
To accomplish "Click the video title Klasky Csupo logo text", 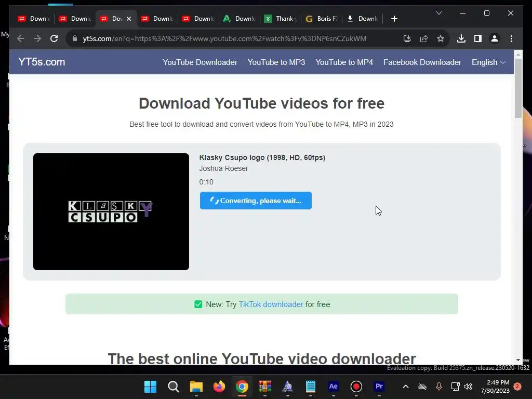I will [262, 157].
